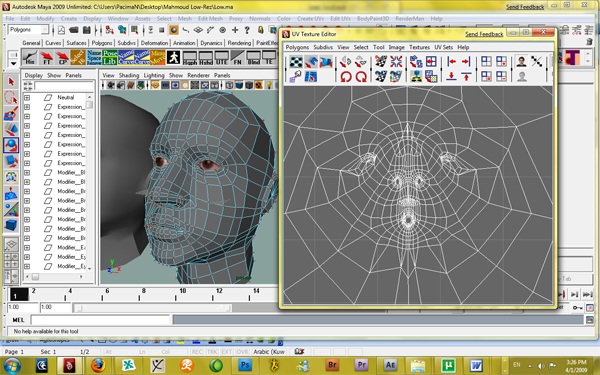Click the UTE shelf button
The height and width of the screenshot is (375, 600).
pos(222,57)
